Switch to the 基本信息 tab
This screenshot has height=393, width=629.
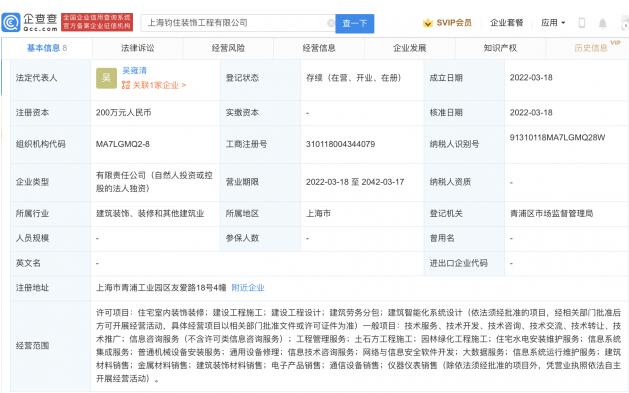(x=47, y=48)
